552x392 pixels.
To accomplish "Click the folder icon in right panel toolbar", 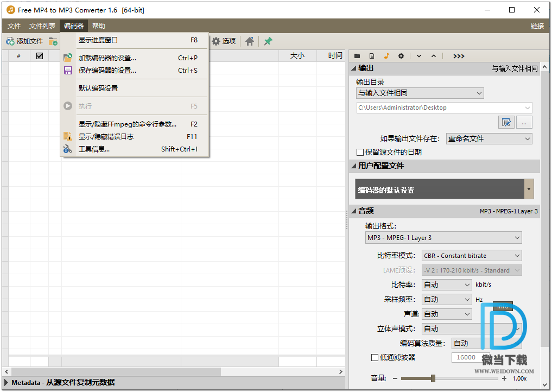I will 357,56.
